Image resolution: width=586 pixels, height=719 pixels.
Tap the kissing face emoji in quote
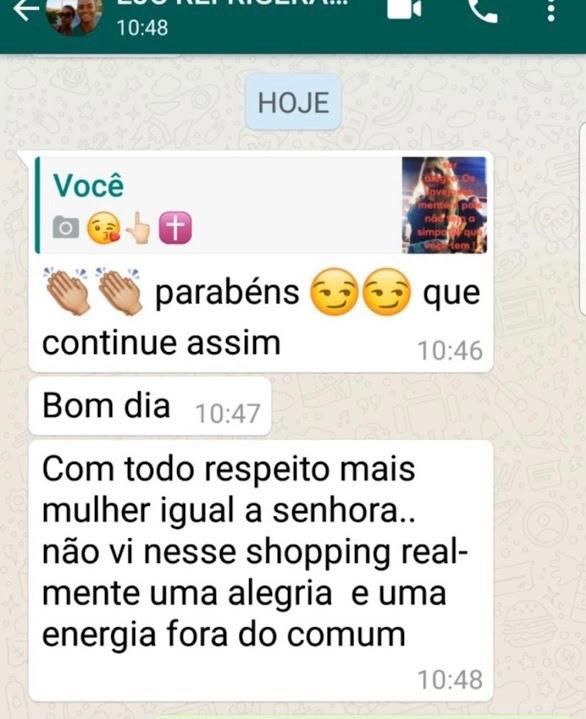pos(104,228)
